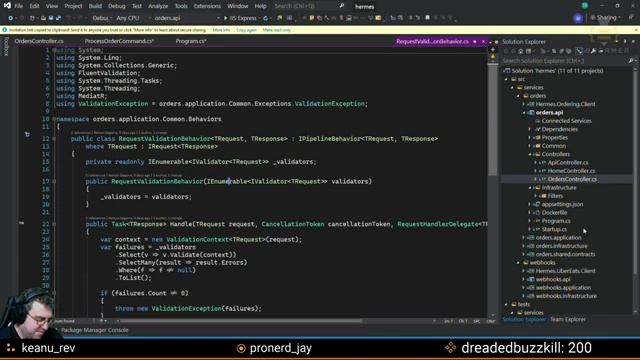Open the Extensions menu
Viewport: 640px width, 360px height.
point(207,6)
